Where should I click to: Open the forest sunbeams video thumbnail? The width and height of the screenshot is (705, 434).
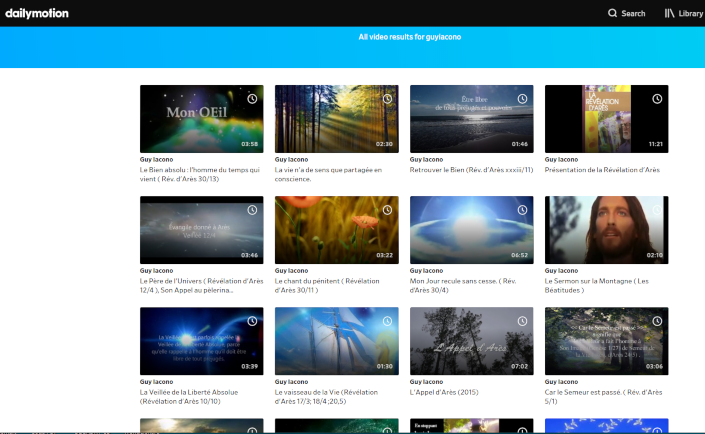[337, 119]
